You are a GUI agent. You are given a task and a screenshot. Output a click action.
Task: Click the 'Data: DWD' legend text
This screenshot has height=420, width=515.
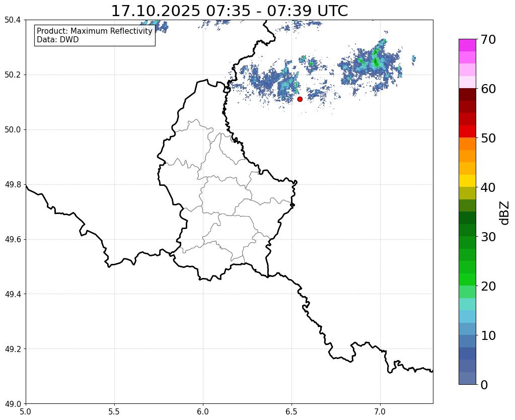[x=58, y=40]
